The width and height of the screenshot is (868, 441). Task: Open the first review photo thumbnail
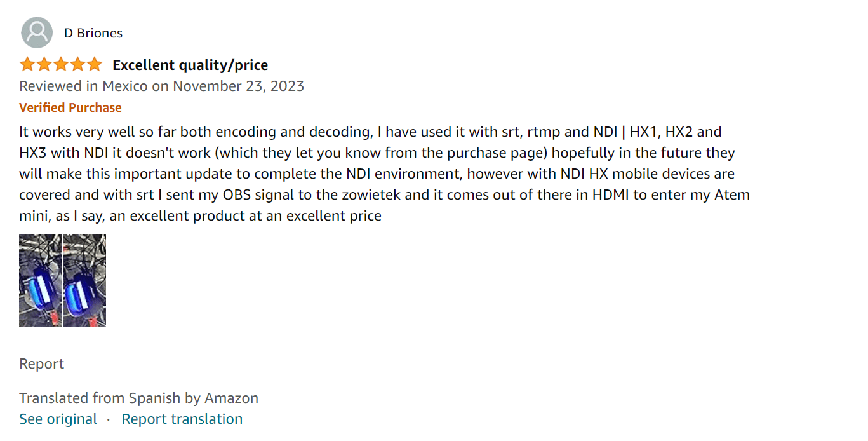(40, 280)
